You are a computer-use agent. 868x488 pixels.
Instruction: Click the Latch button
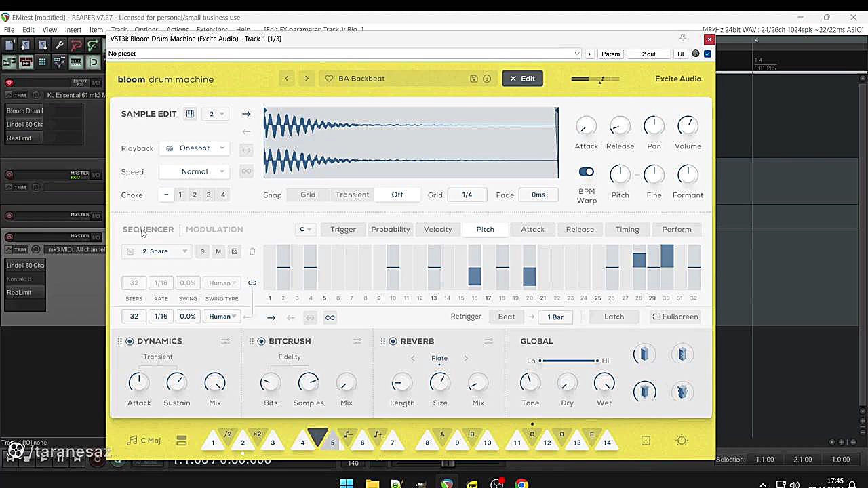click(x=614, y=317)
